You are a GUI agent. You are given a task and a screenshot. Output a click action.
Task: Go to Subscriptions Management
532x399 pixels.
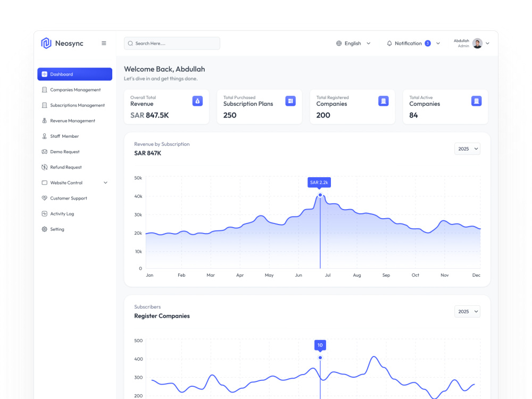74,105
